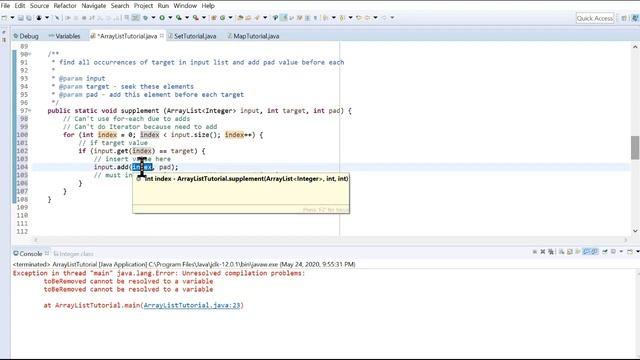Switch to the MapTutorial.java editor tab
Viewport: 640px width, 360px height.
(253, 36)
